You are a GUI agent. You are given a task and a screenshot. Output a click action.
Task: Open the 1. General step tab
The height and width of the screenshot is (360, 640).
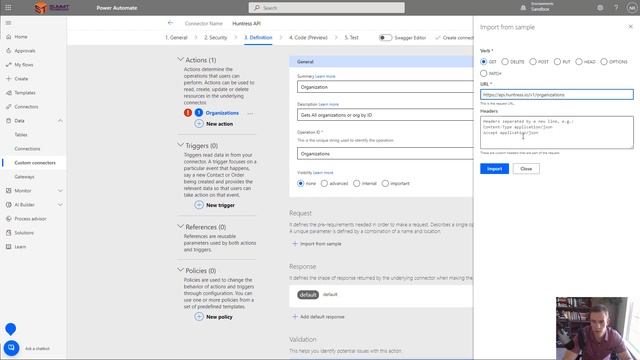click(176, 38)
